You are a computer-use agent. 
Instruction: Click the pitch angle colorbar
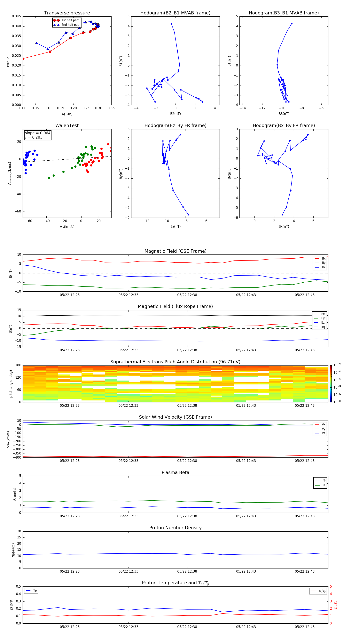(331, 384)
